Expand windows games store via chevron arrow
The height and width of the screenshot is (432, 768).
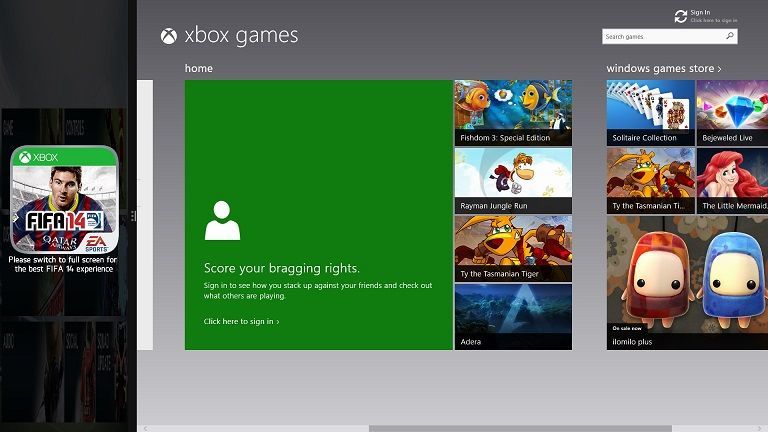tap(719, 70)
